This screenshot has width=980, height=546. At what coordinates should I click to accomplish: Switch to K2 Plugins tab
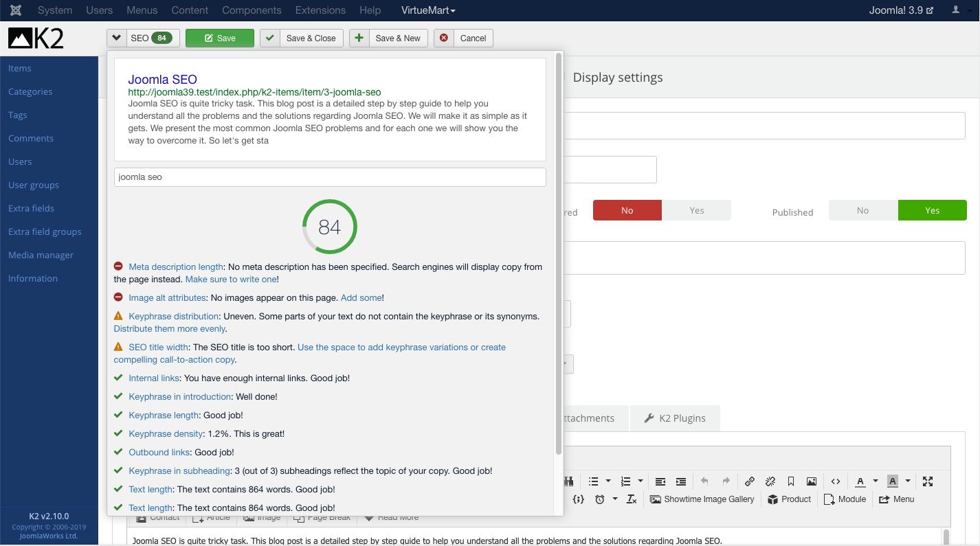tap(675, 418)
